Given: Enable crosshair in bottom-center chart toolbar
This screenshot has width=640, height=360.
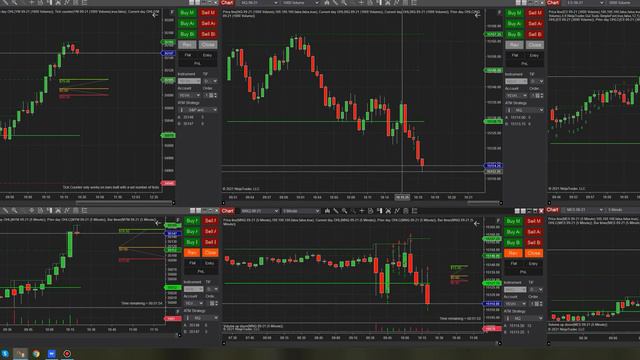Looking at the screenshot, I should point(362,211).
